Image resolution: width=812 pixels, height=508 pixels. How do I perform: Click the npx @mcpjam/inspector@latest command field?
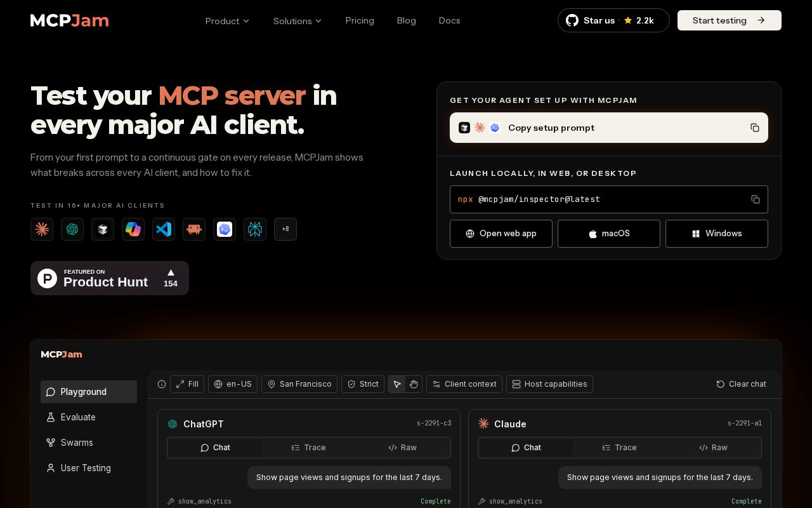click(x=609, y=199)
